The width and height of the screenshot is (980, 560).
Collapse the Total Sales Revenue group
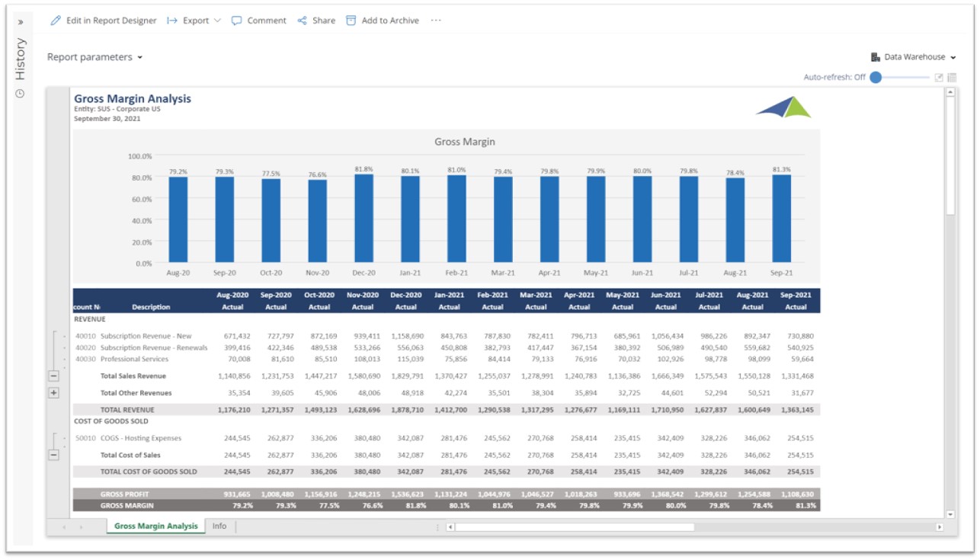click(53, 376)
